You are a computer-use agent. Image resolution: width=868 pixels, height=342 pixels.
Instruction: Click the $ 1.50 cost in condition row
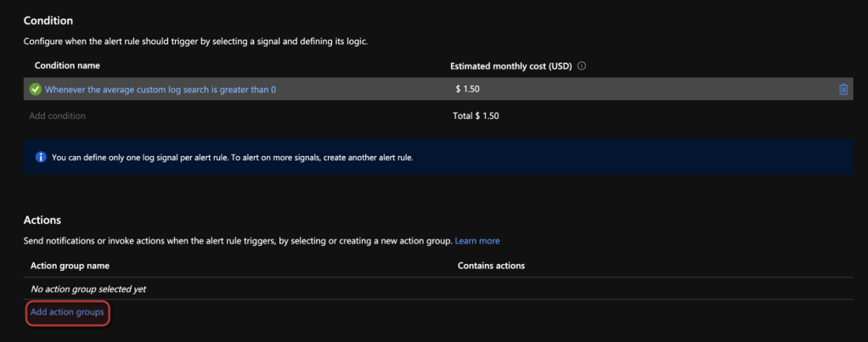(x=467, y=89)
